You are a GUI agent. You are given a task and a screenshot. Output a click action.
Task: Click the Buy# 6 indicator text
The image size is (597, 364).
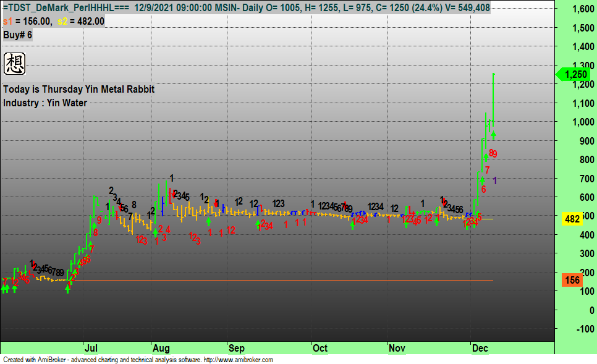click(17, 35)
